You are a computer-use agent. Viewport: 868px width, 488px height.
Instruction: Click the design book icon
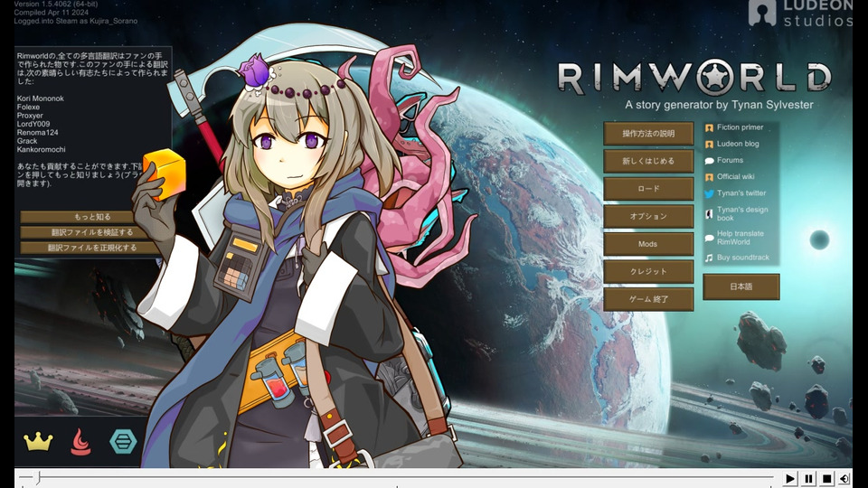(x=709, y=213)
